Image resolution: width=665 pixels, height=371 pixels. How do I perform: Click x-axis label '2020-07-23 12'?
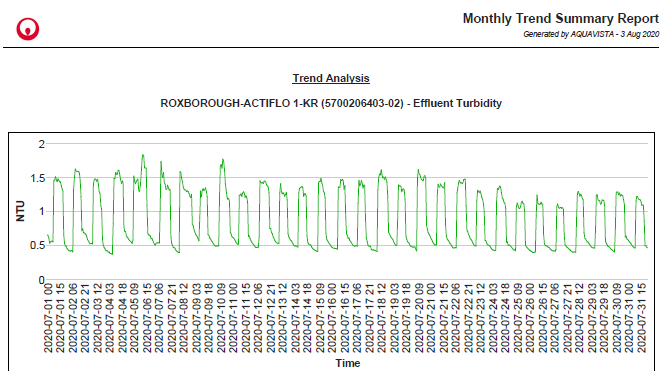481,318
